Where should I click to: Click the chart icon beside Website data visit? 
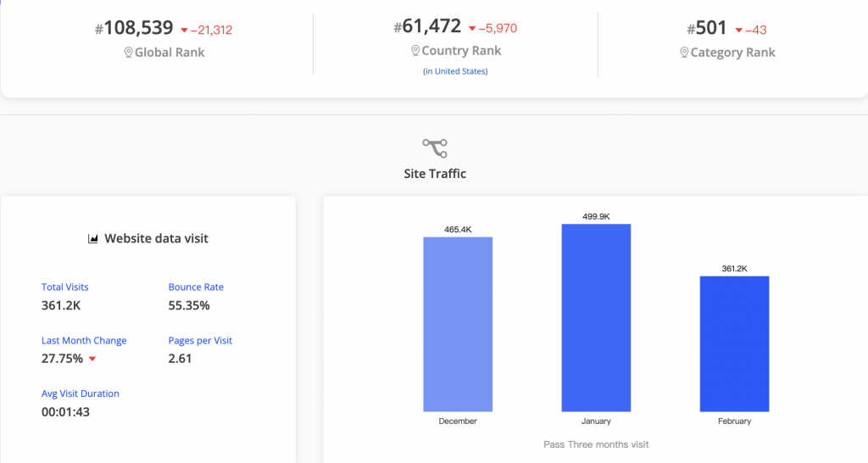[x=93, y=238]
